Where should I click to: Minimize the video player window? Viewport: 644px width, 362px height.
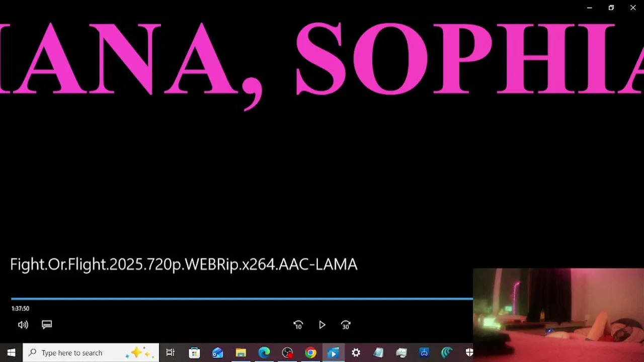point(590,8)
